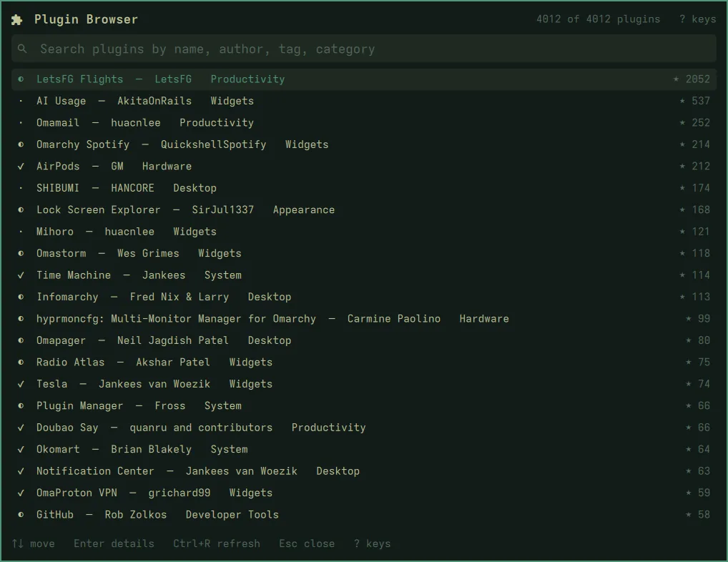Click installed checkmark beside Notification Center

[x=21, y=471]
